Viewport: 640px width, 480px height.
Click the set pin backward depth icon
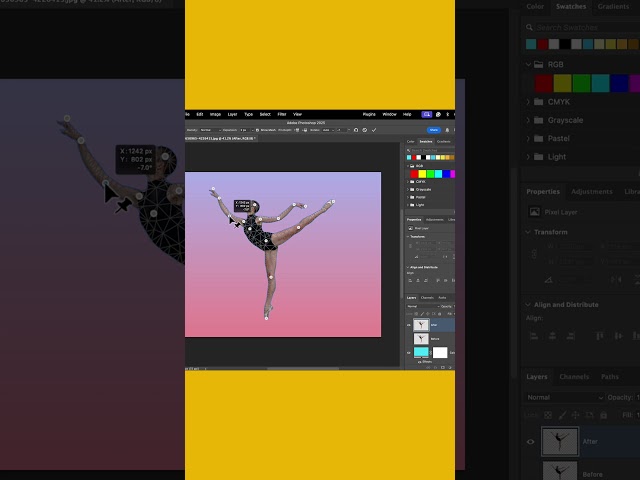click(x=305, y=130)
